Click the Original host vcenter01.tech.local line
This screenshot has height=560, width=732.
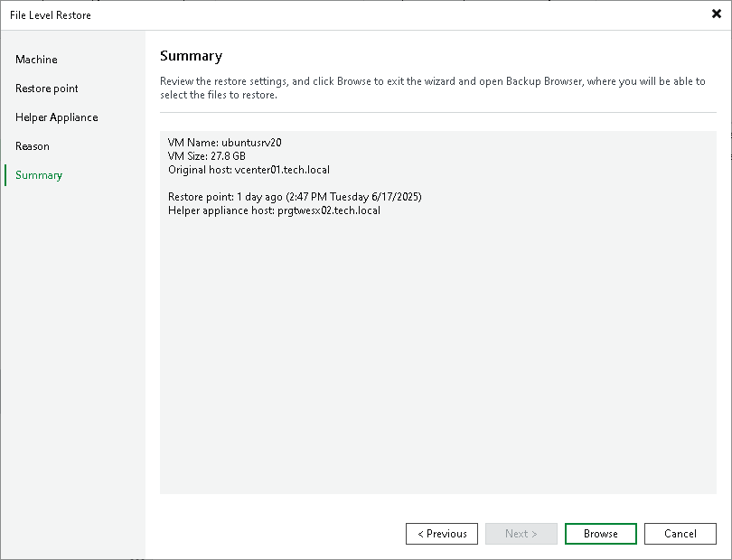[x=249, y=170]
